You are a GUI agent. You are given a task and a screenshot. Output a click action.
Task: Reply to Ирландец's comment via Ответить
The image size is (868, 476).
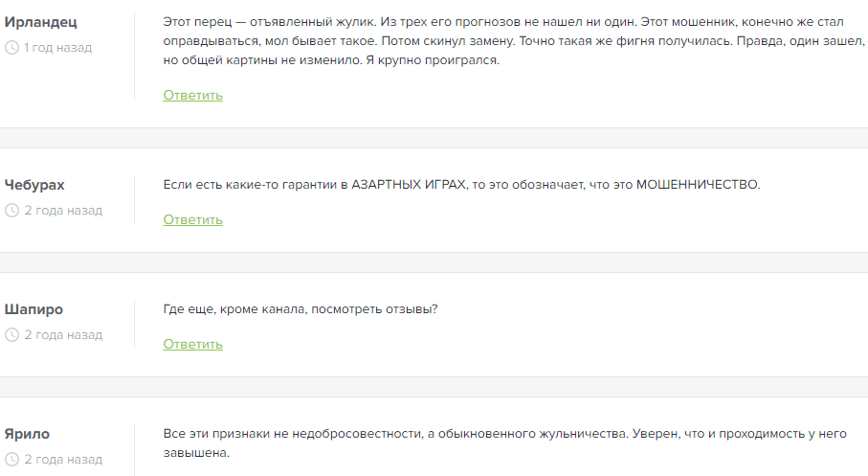(192, 95)
